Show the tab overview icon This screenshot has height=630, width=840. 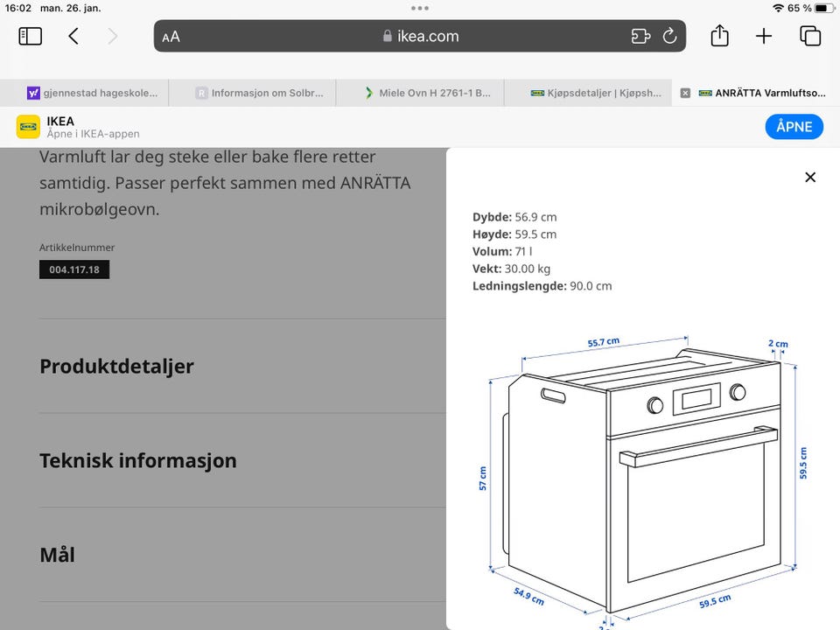pos(810,36)
